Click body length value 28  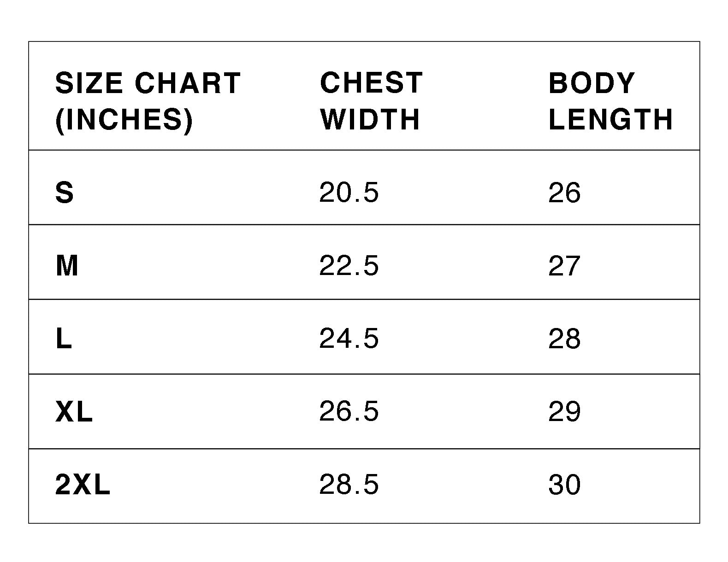point(564,339)
